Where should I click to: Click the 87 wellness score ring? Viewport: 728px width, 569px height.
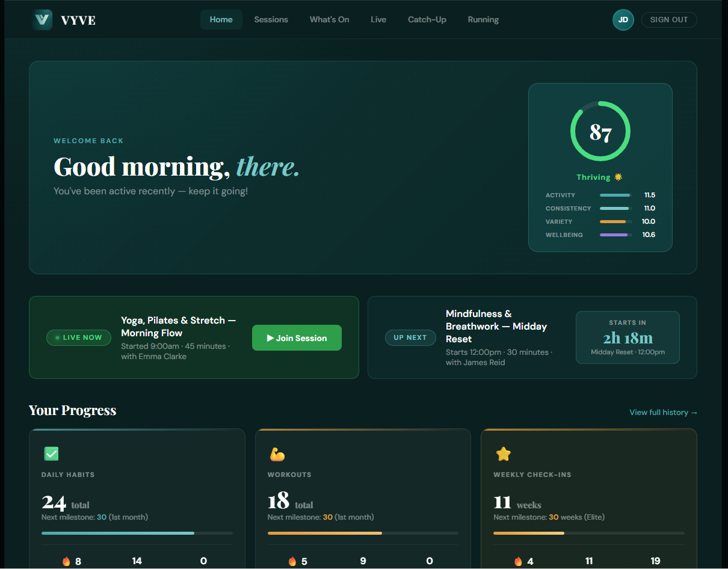[x=600, y=132]
